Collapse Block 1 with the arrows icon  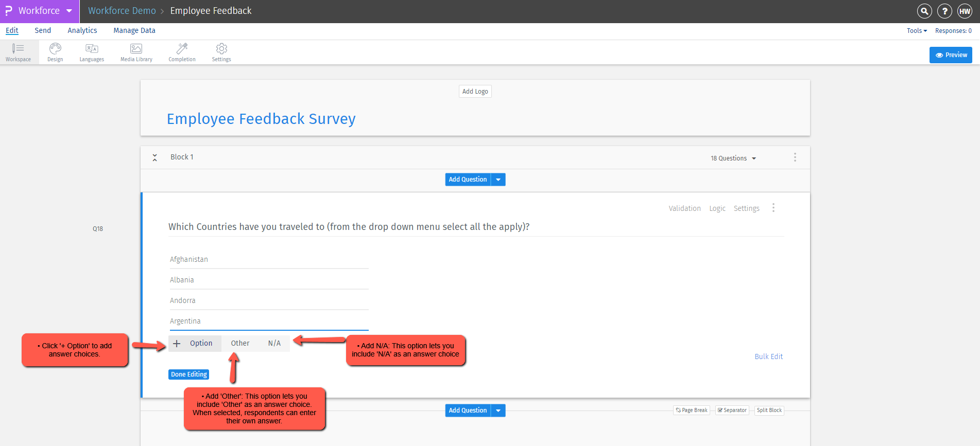154,157
